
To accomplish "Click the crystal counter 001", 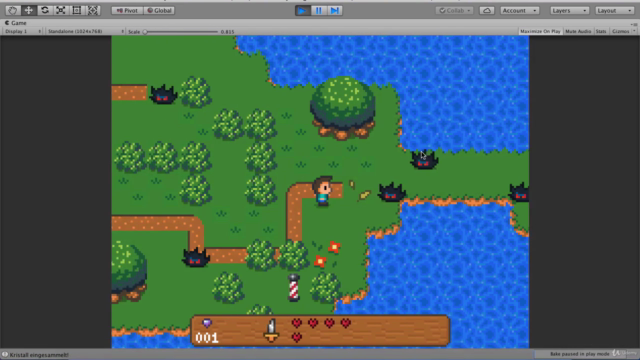I will click(207, 338).
